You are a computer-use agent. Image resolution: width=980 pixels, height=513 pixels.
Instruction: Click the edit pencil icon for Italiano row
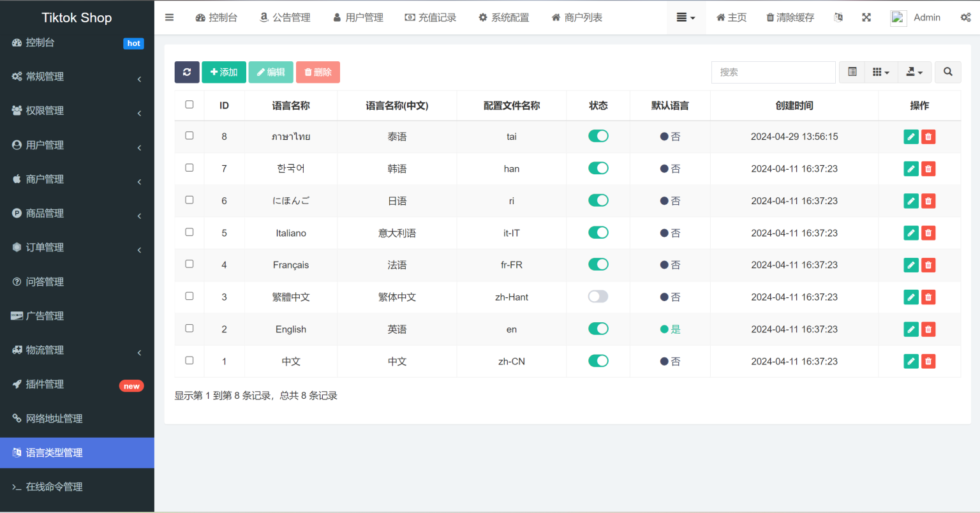pyautogui.click(x=911, y=233)
